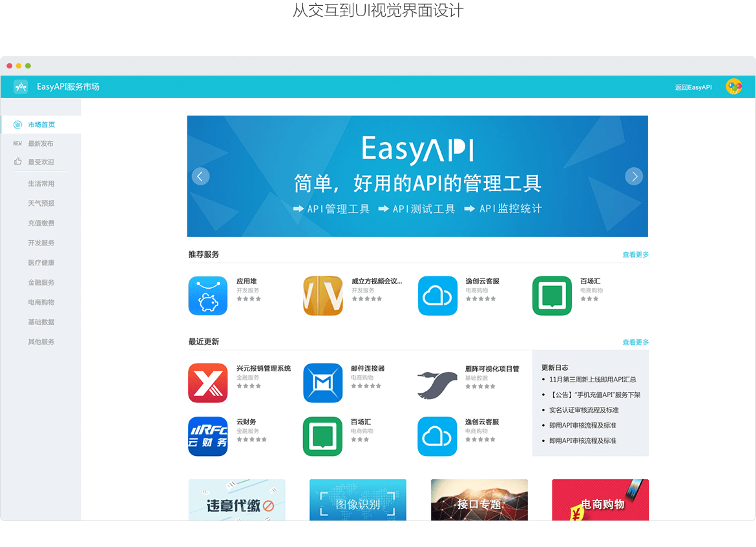Open the 兴元报销管理系统 app icon
This screenshot has width=756, height=547.
(x=208, y=383)
